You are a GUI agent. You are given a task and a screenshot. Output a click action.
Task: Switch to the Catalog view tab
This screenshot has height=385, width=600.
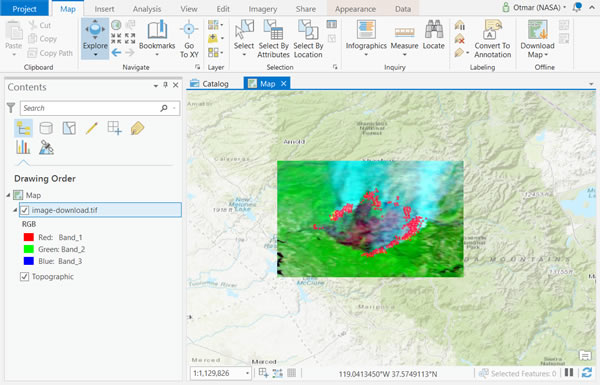[210, 83]
